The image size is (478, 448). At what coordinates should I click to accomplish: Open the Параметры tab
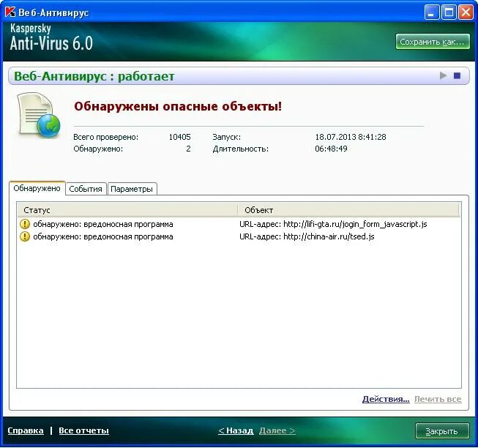coord(132,189)
